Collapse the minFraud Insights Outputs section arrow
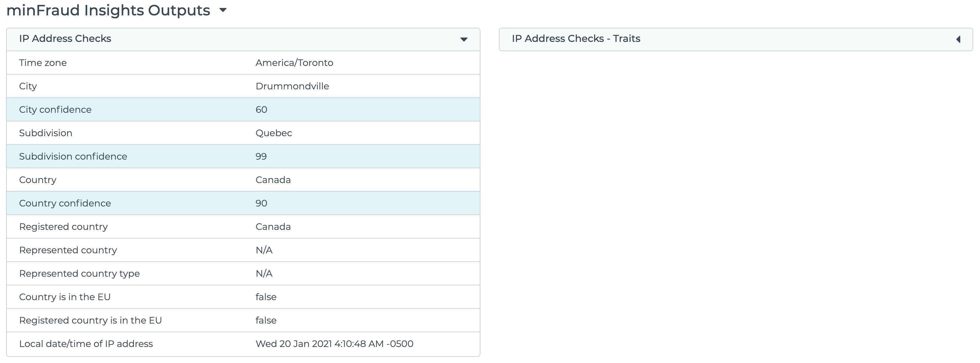 pos(223,10)
